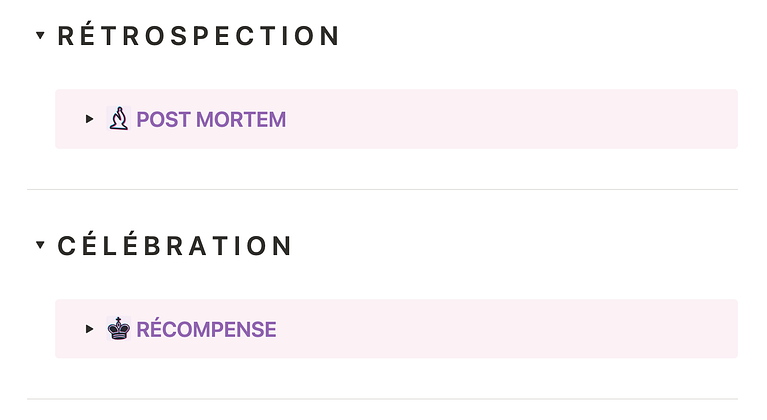Place cursor after the last N in CÉLÉBRATION
767x420 pixels.
point(292,245)
